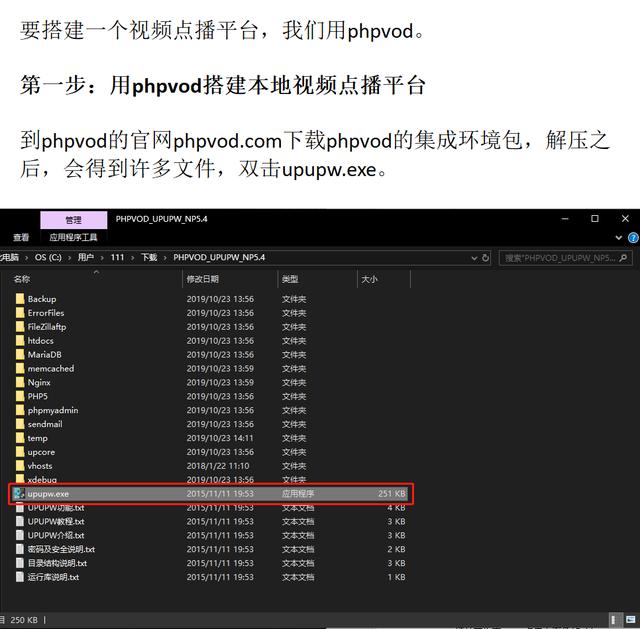Click the 应用程序 type cell

(298, 493)
